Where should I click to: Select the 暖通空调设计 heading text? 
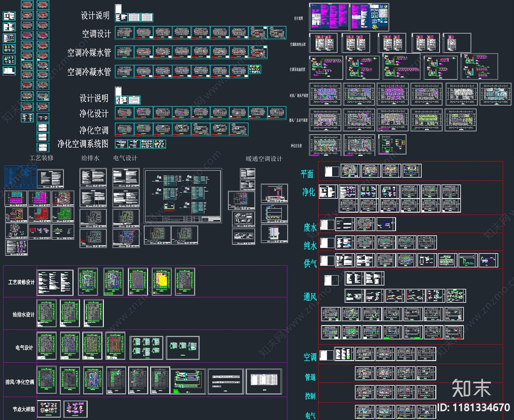(x=264, y=159)
